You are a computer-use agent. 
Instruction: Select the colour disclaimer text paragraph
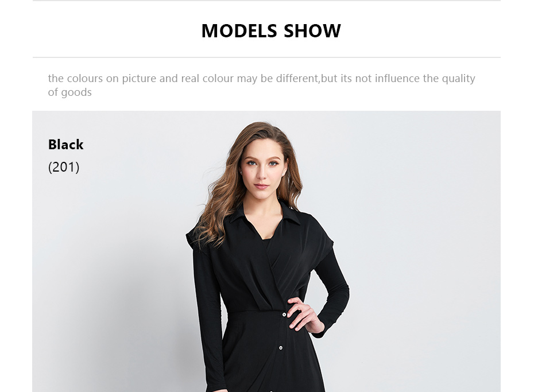click(x=261, y=85)
